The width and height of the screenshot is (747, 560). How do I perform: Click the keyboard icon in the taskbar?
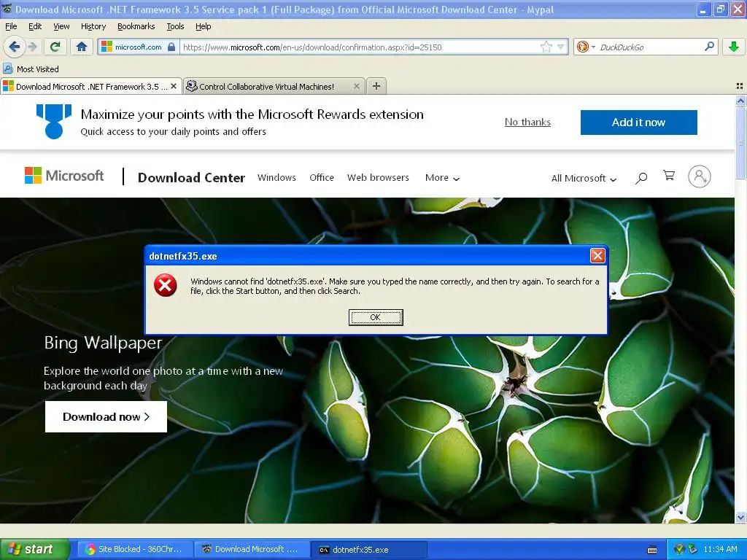(x=652, y=550)
